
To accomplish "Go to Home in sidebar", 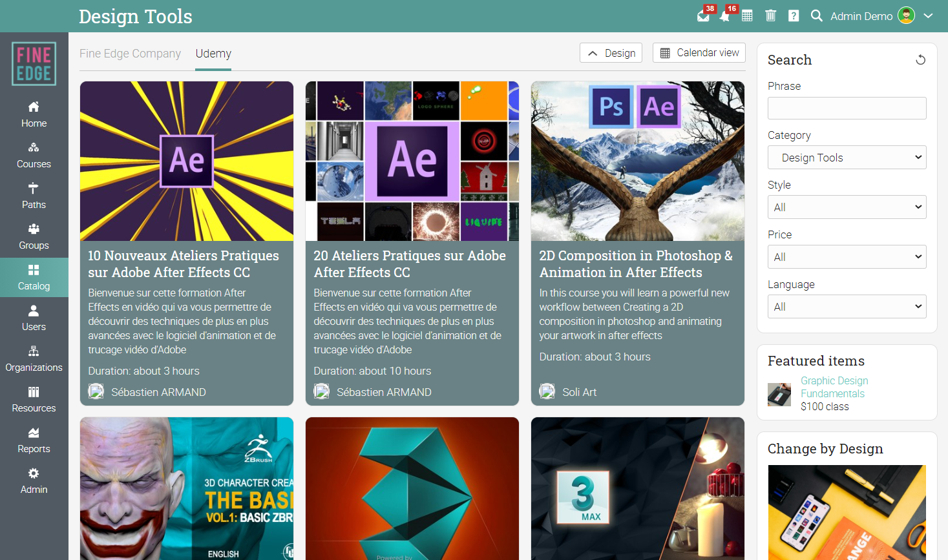I will coord(34,115).
